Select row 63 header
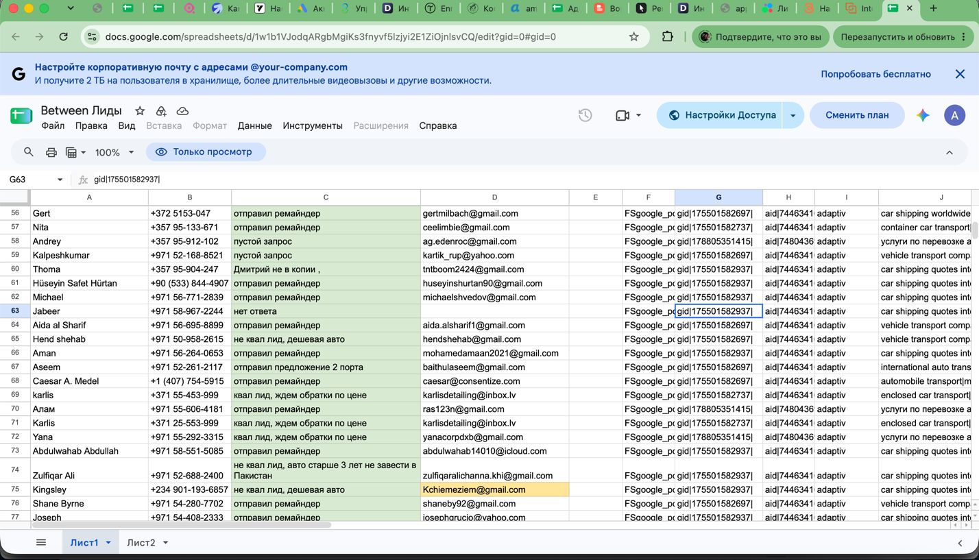This screenshot has height=560, width=979. tap(15, 311)
